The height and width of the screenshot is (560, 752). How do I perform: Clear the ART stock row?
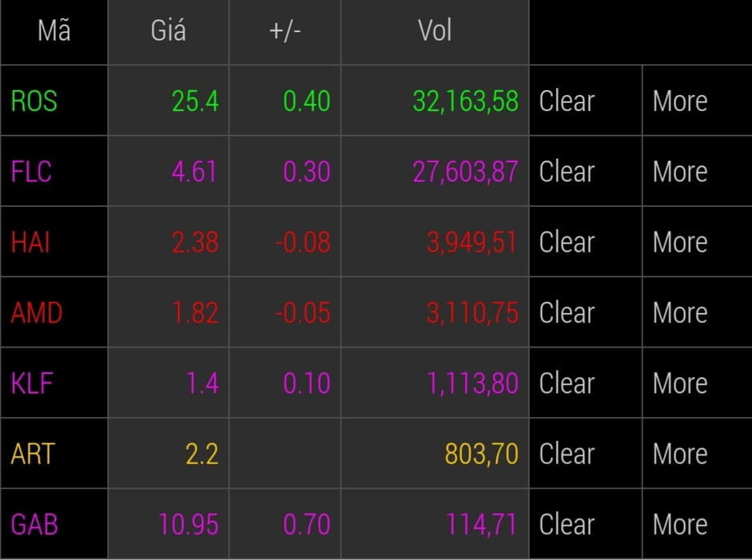[x=585, y=453]
